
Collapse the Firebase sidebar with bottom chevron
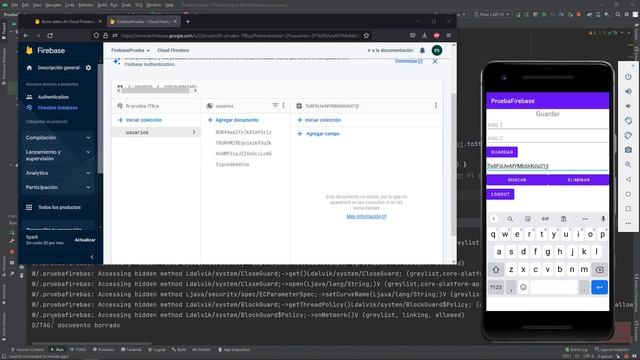92,257
